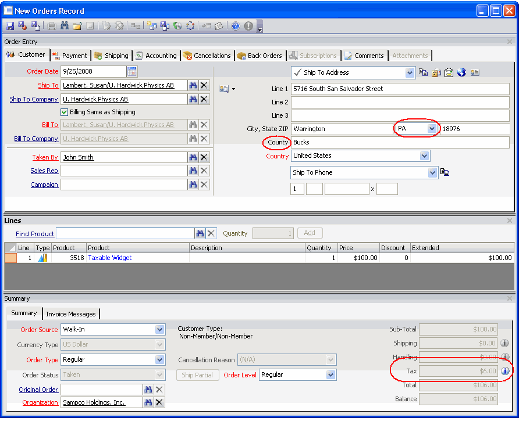Open the Ship To Phone dropdown
The image size is (528, 426).
pos(432,172)
